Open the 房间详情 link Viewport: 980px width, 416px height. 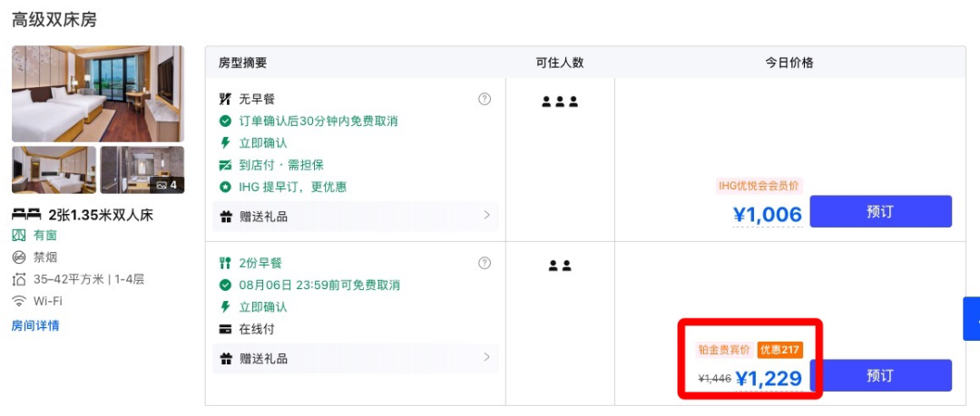[35, 325]
